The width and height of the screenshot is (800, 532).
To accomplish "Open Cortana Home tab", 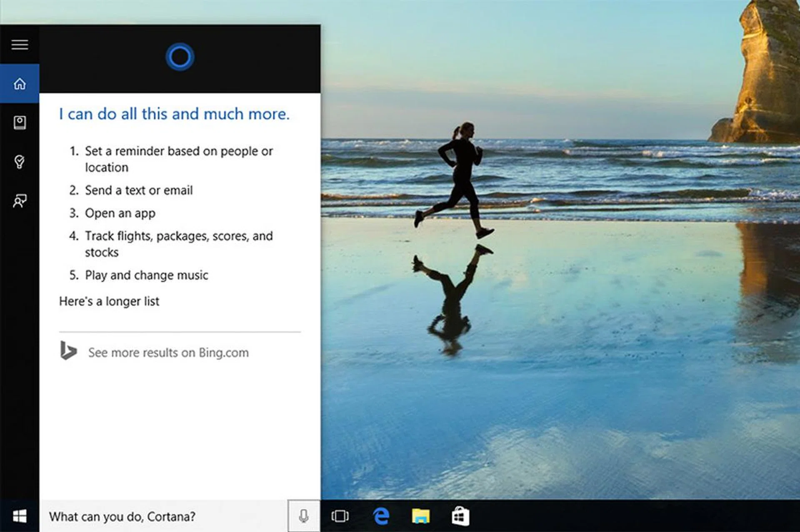I will pos(20,84).
